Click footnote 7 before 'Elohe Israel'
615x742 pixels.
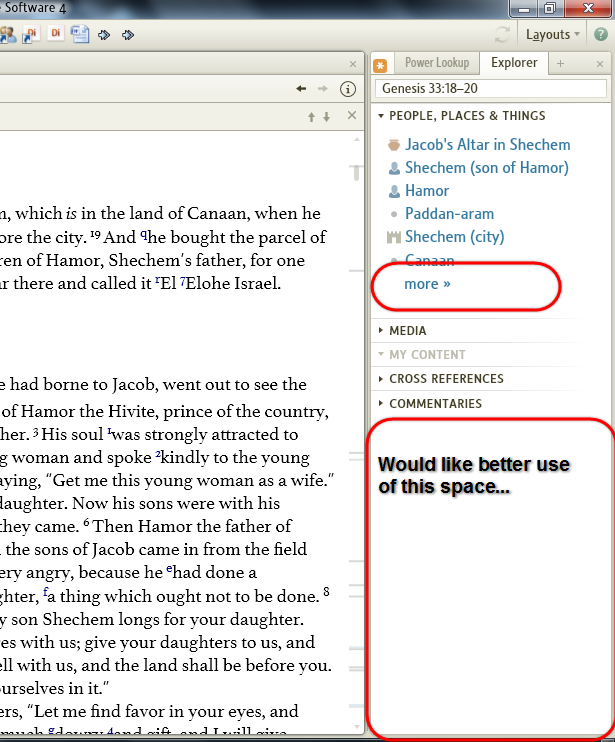click(182, 282)
